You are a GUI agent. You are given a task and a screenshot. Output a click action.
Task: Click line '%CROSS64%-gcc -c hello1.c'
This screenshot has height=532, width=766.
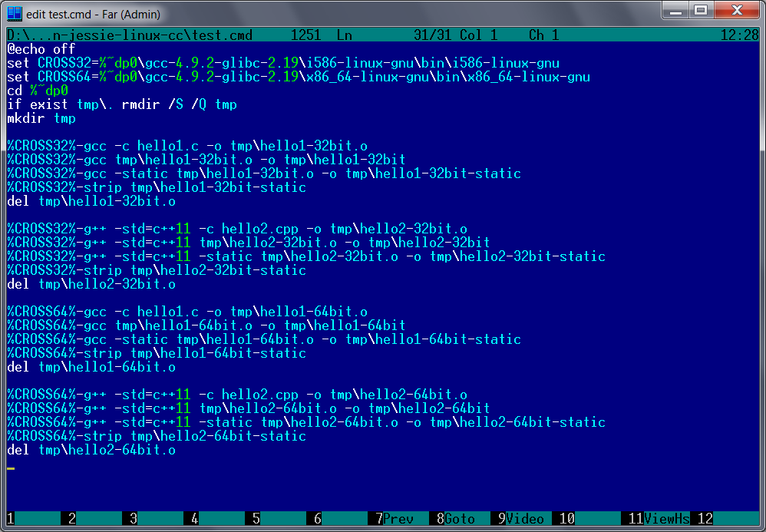(187, 312)
